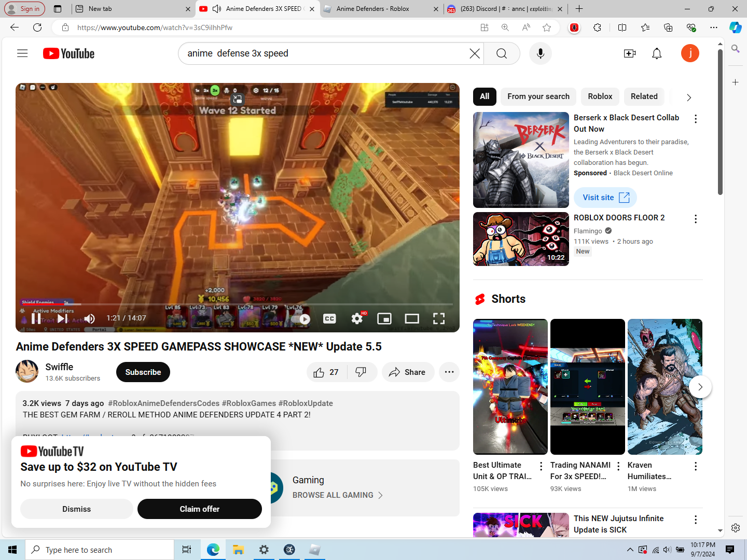Image resolution: width=747 pixels, height=560 pixels.
Task: Open Windows Start menu
Action: [x=12, y=550]
